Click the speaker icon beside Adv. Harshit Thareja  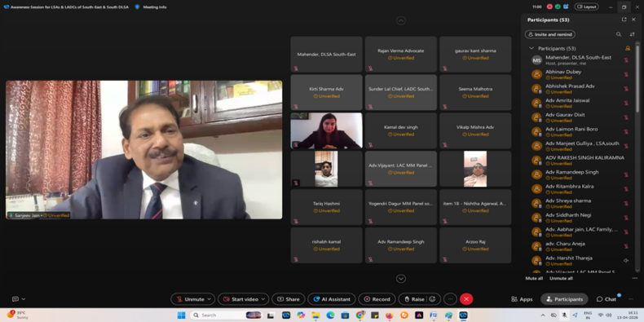pos(626,260)
